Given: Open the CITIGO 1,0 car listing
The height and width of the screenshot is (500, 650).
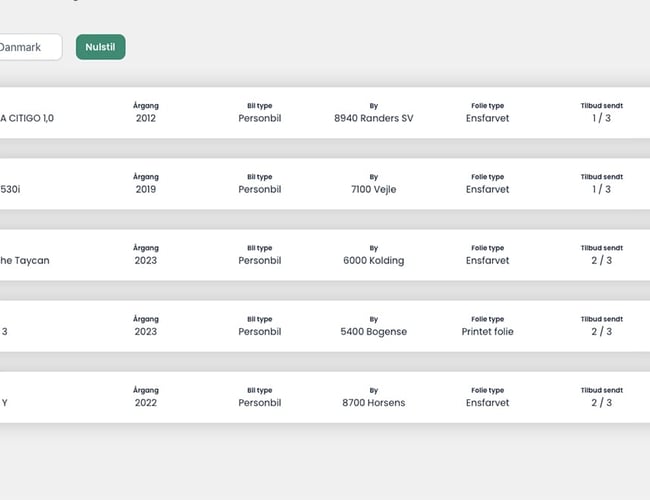Looking at the screenshot, I should pos(27,118).
